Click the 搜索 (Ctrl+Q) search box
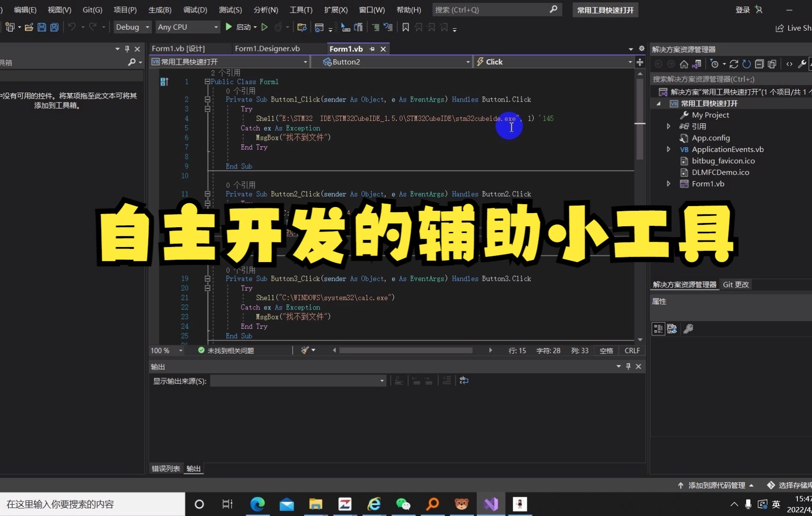The width and height of the screenshot is (812, 516). (x=497, y=9)
